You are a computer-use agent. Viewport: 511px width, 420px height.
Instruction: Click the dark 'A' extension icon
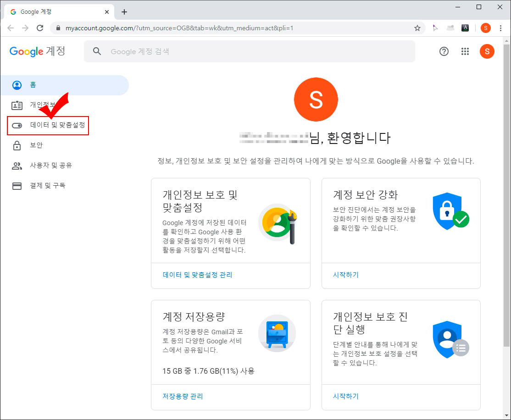pyautogui.click(x=465, y=28)
